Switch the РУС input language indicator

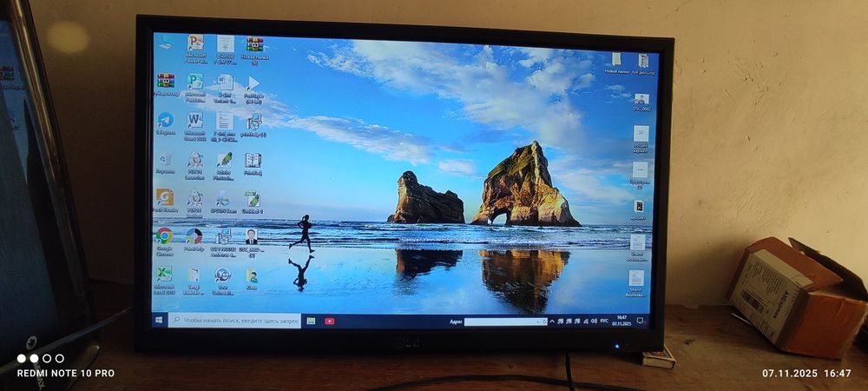(604, 321)
